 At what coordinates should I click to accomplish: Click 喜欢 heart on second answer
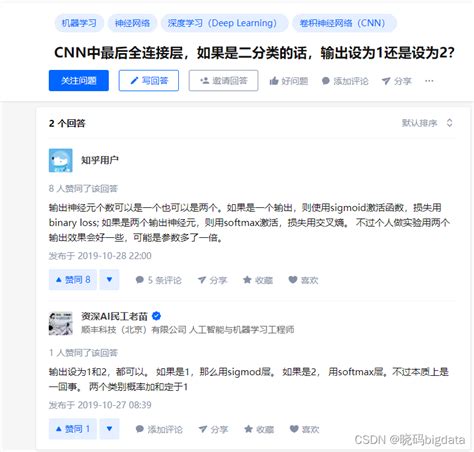[294, 429]
